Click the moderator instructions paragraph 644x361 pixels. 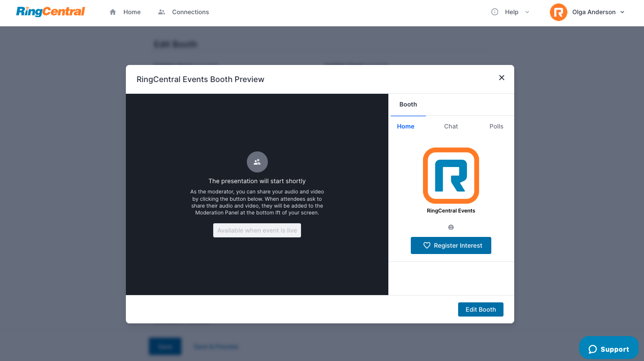coord(257,202)
